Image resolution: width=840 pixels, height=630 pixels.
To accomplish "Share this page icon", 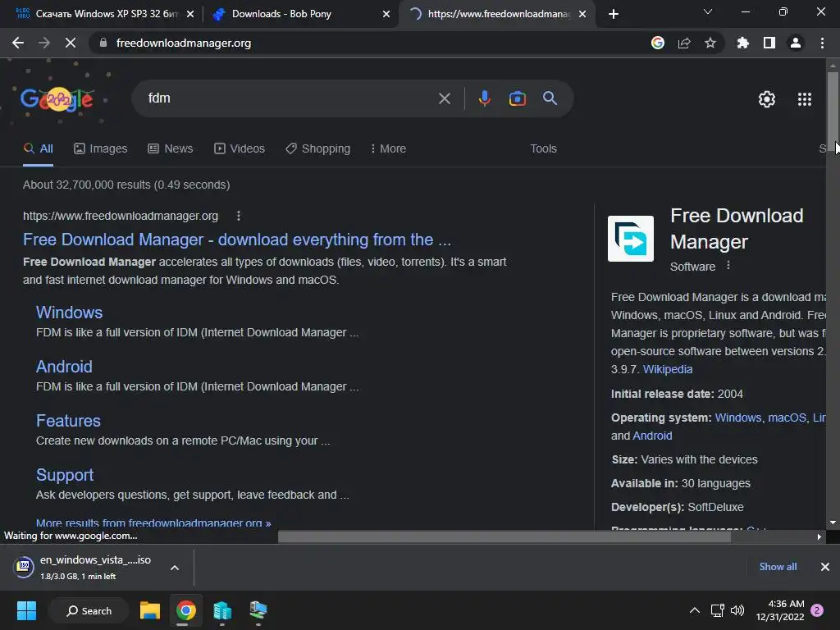I will coord(684,43).
